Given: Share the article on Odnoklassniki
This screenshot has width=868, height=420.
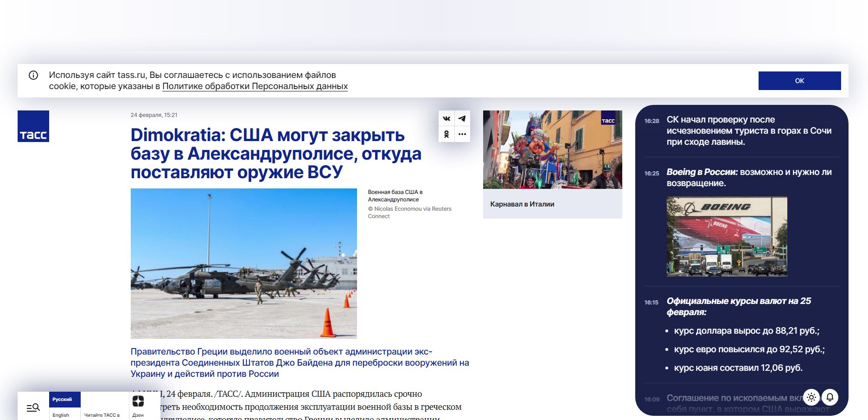Looking at the screenshot, I should [446, 134].
